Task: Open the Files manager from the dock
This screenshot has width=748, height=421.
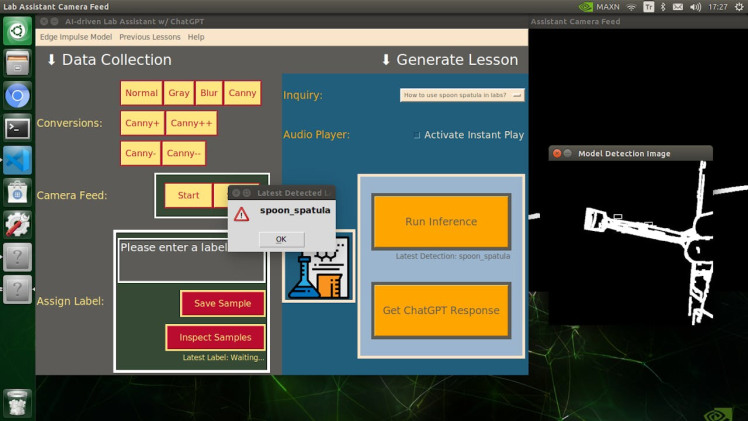Action: coord(17,64)
